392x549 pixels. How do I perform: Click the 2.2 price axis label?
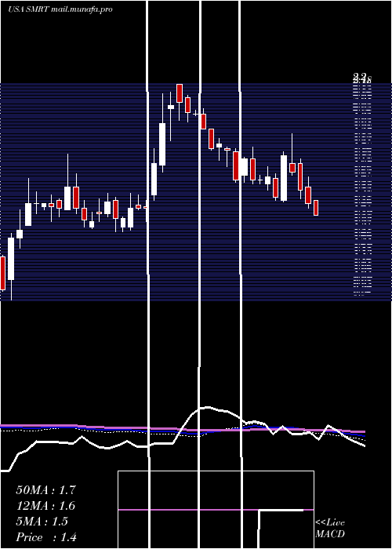359,76
